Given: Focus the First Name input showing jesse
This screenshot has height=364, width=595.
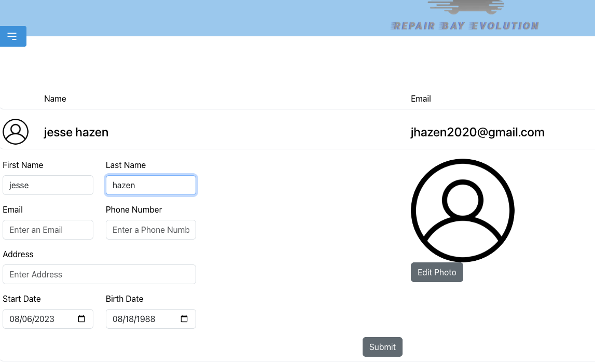Looking at the screenshot, I should point(48,185).
